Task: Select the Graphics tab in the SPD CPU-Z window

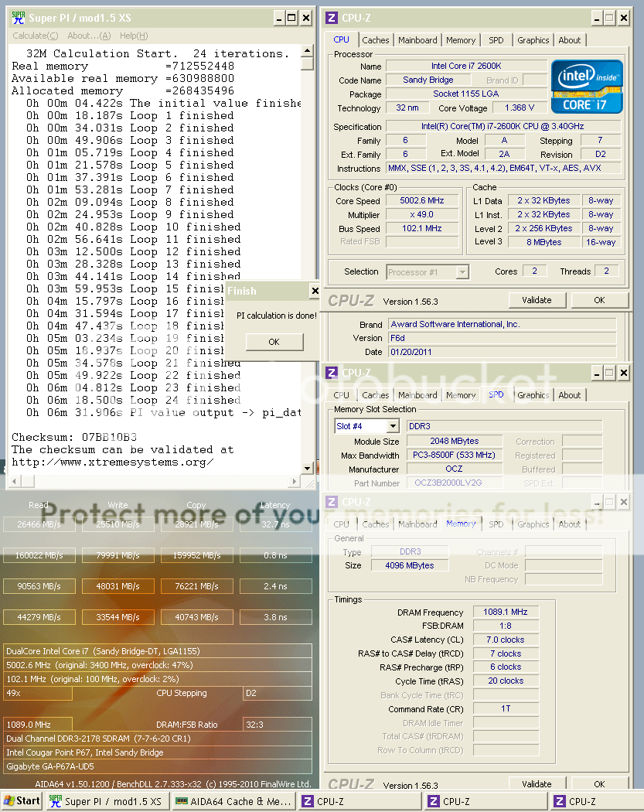Action: click(x=533, y=395)
